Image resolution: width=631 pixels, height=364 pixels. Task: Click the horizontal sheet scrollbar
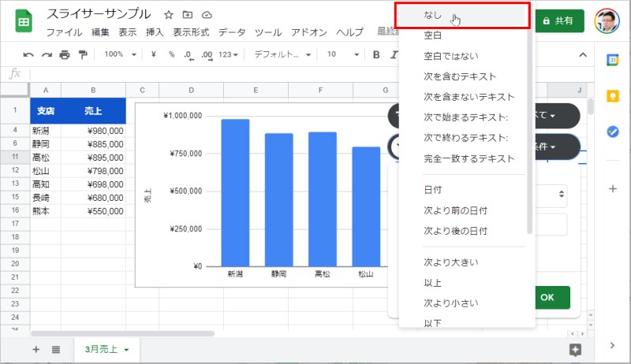click(122, 333)
